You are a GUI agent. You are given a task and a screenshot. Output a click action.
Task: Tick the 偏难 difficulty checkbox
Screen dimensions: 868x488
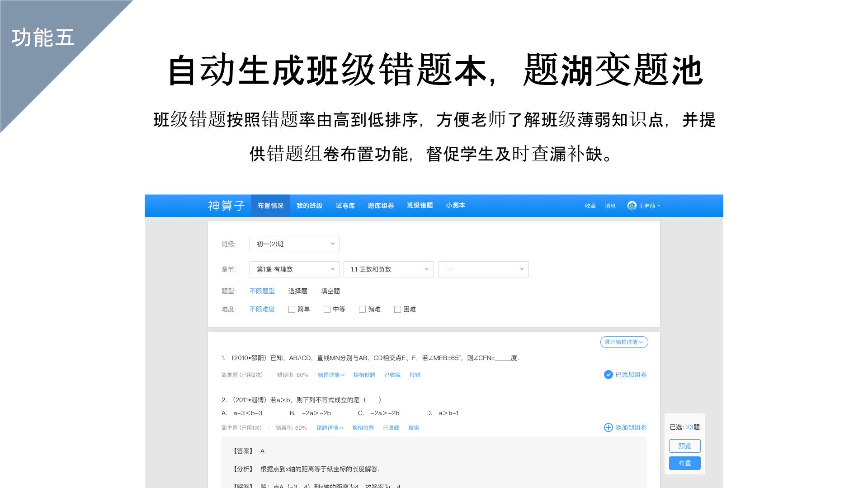pos(362,310)
